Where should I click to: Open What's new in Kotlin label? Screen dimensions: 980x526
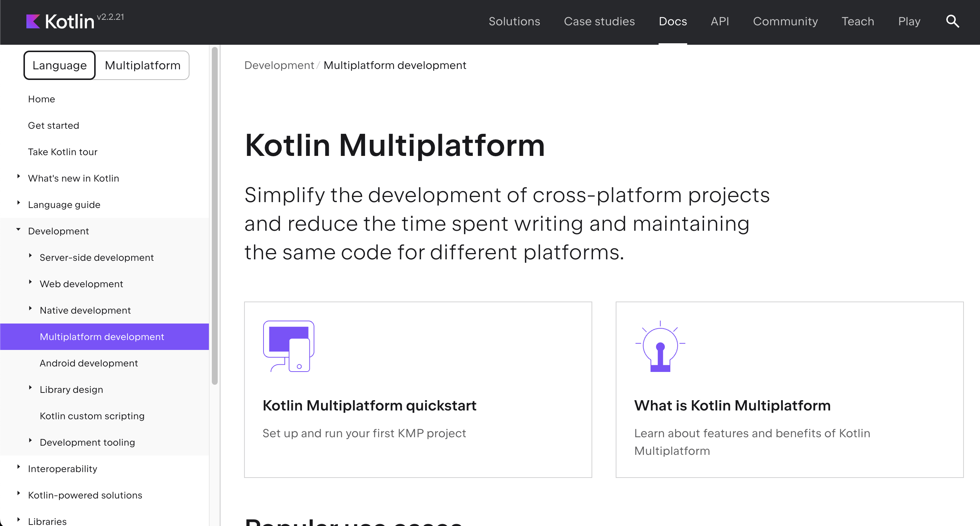click(73, 178)
